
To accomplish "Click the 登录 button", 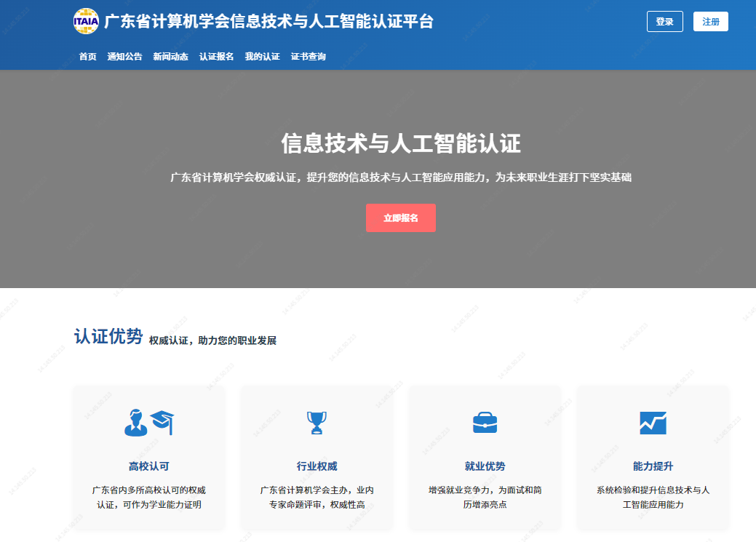I will click(665, 21).
